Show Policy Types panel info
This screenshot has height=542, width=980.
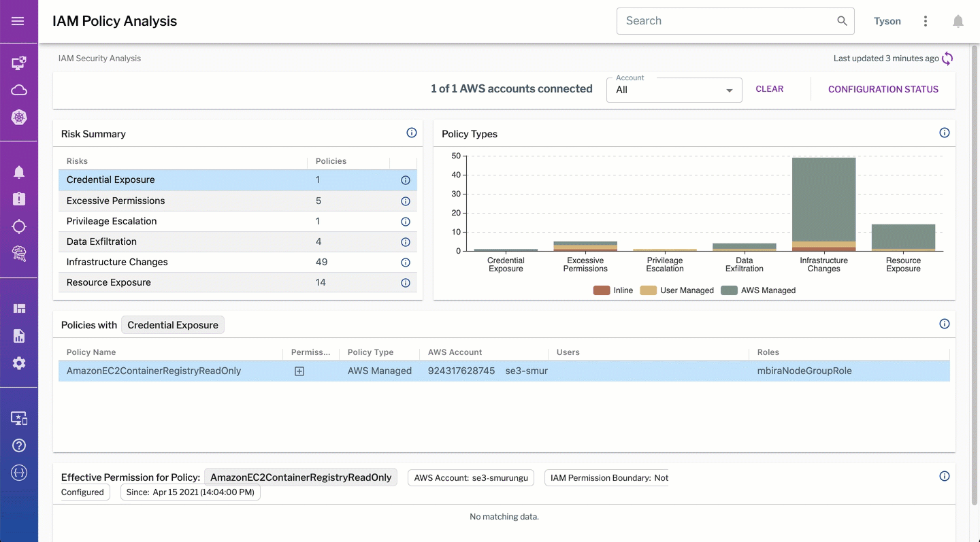tap(945, 133)
